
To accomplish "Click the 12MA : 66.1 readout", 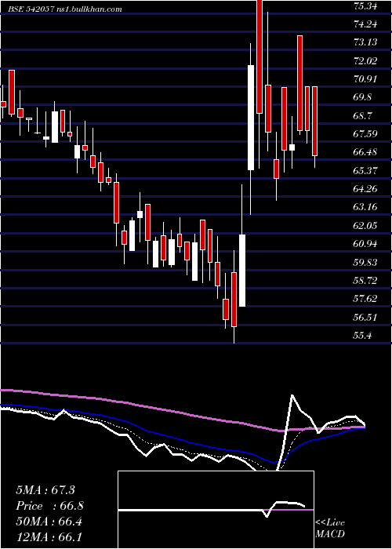I will [49, 537].
